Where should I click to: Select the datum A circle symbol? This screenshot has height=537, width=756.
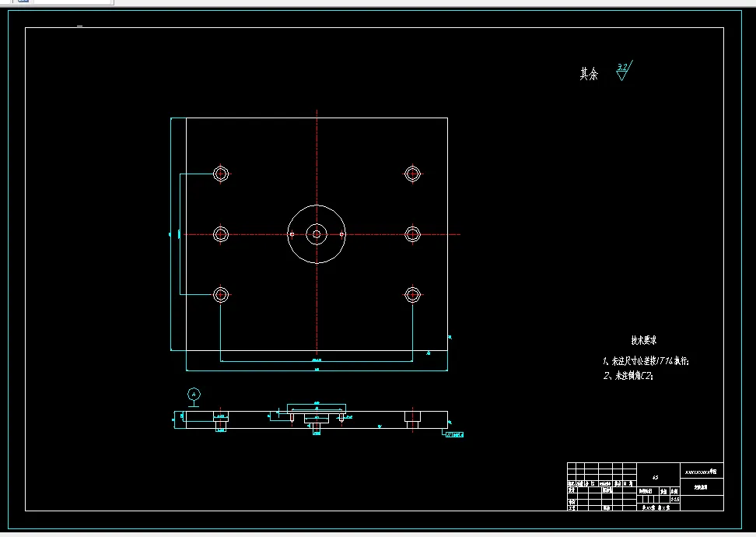pos(194,395)
